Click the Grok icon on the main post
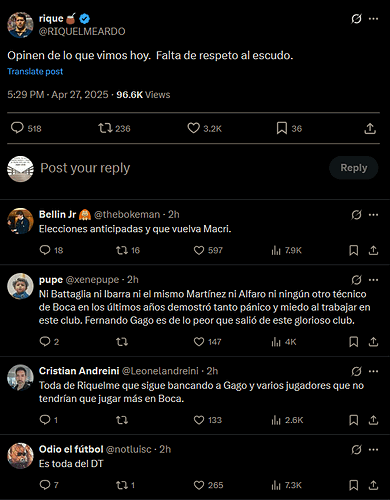Viewport: 390px width, 500px height. pyautogui.click(x=356, y=19)
